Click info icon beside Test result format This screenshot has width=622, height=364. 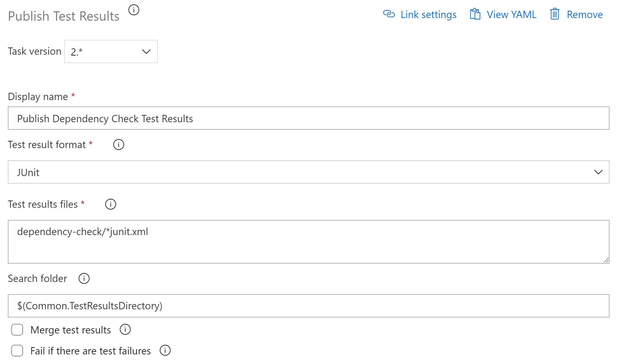tap(119, 145)
